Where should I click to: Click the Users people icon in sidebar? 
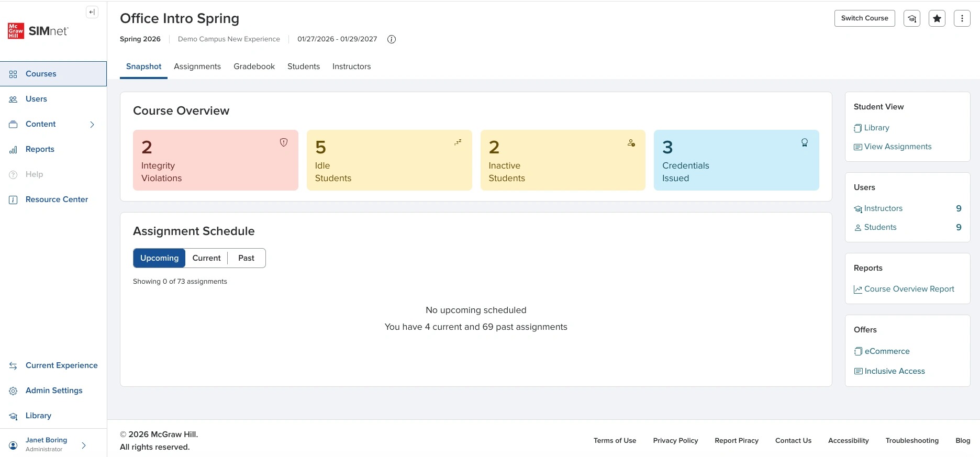(x=14, y=99)
